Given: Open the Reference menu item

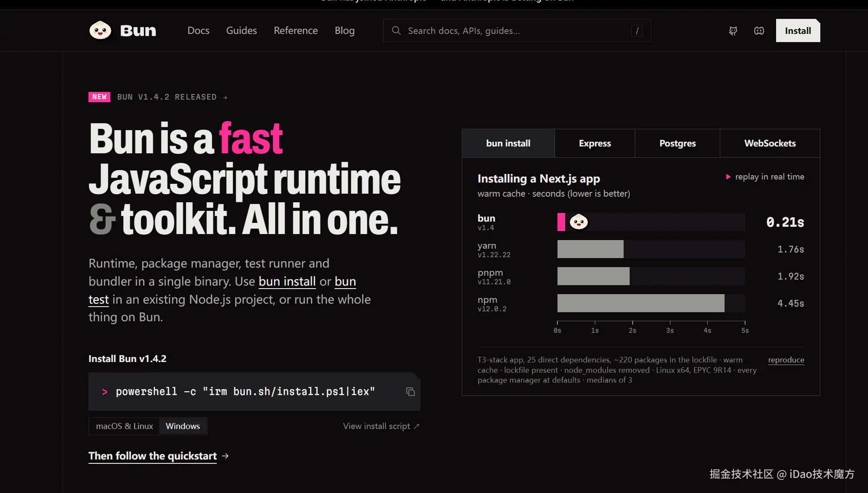Looking at the screenshot, I should point(296,30).
